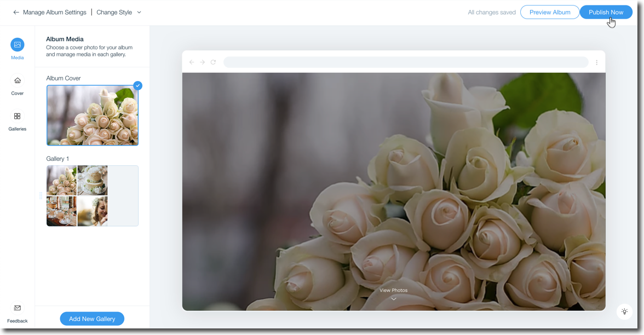Select the Album Cover roses thumbnail
644x335 pixels.
(x=93, y=115)
